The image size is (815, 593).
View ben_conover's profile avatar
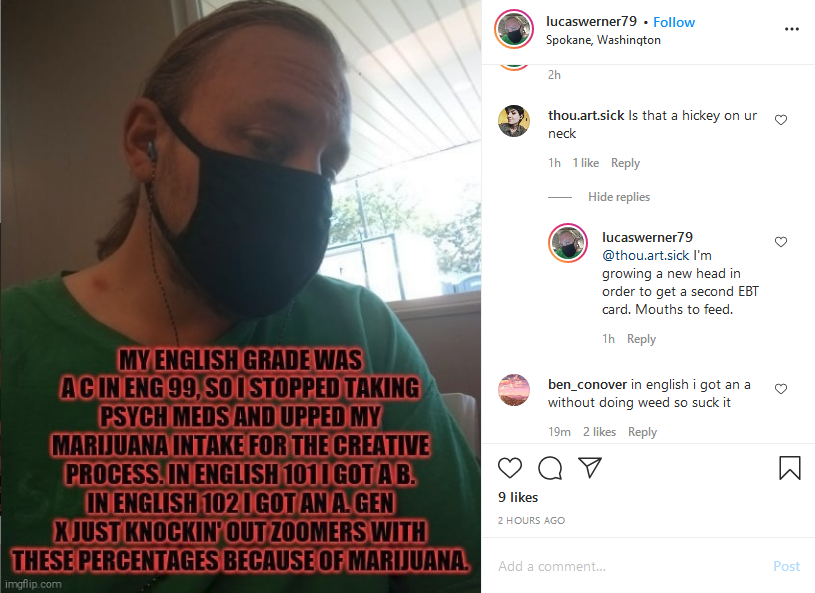point(514,390)
